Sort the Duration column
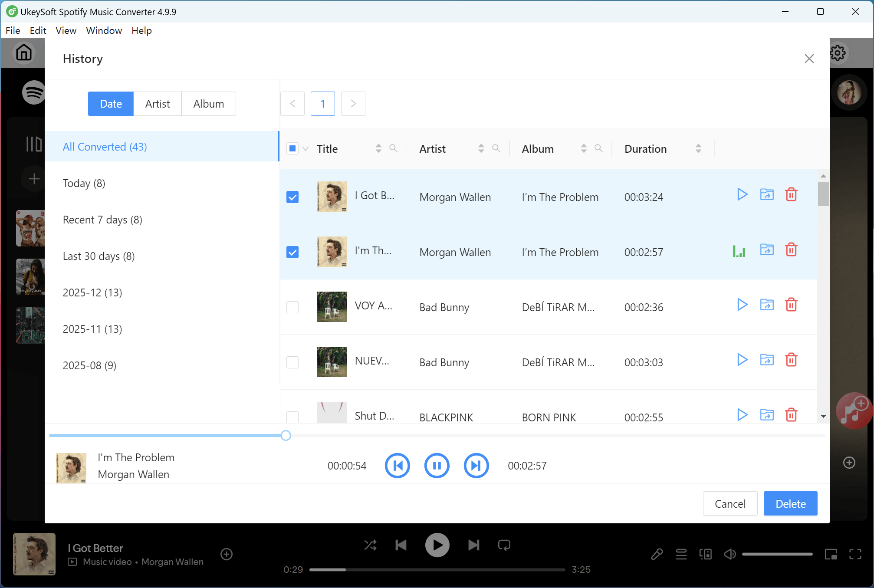 click(x=698, y=148)
